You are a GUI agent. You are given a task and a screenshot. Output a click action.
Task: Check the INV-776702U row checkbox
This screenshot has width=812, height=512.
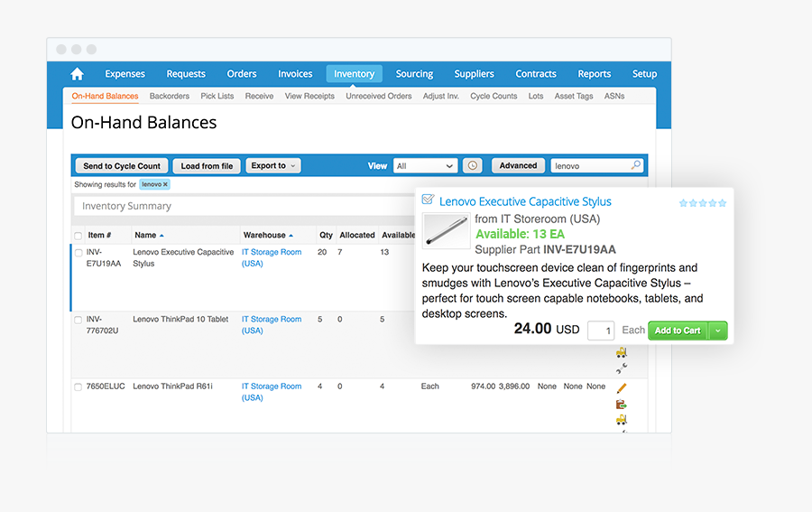tap(78, 321)
